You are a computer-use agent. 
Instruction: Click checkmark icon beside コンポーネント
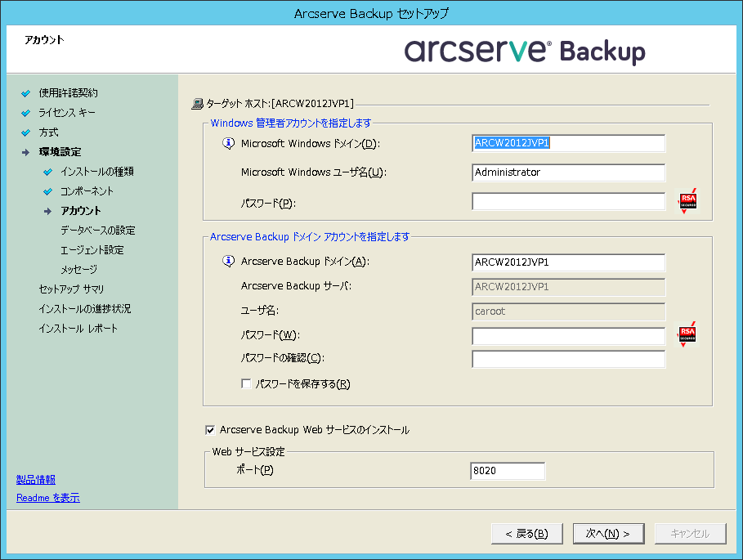pyautogui.click(x=48, y=192)
